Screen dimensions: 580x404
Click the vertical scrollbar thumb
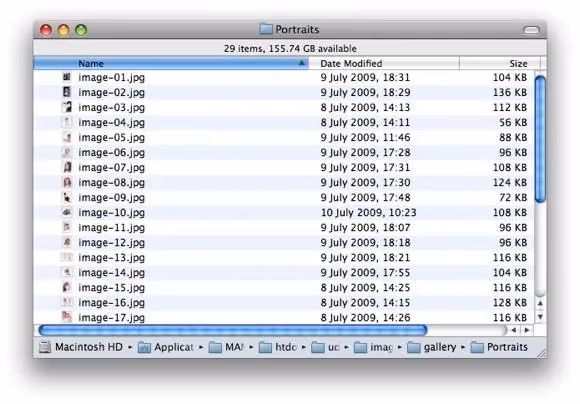click(x=540, y=139)
